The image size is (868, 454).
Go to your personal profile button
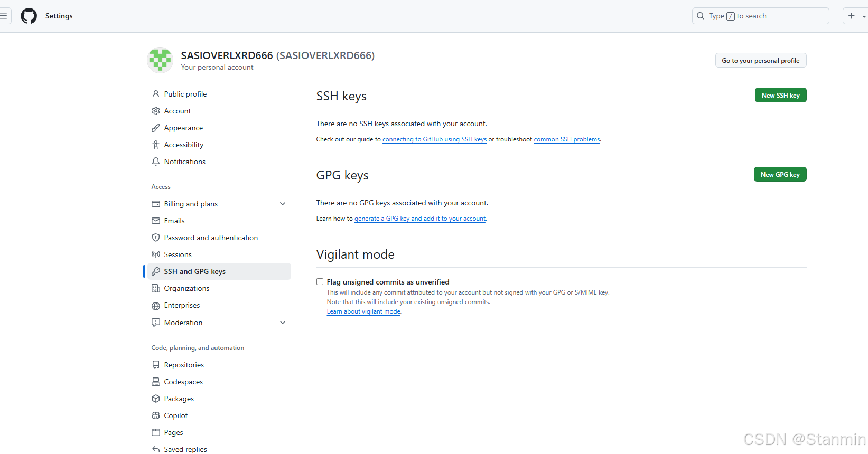pos(761,60)
